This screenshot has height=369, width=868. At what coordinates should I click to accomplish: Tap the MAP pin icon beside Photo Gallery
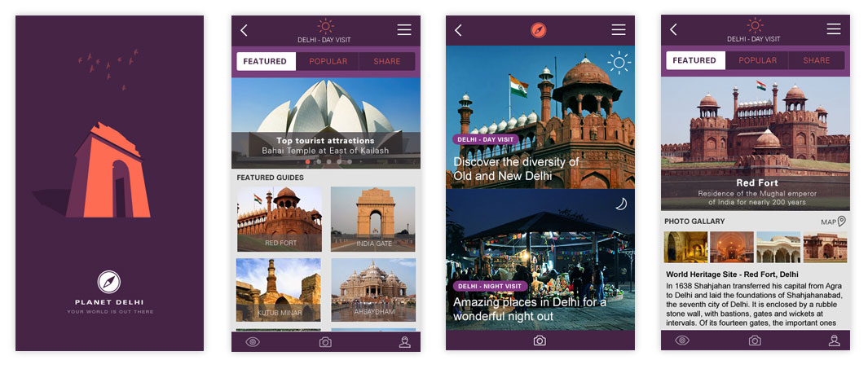click(842, 221)
